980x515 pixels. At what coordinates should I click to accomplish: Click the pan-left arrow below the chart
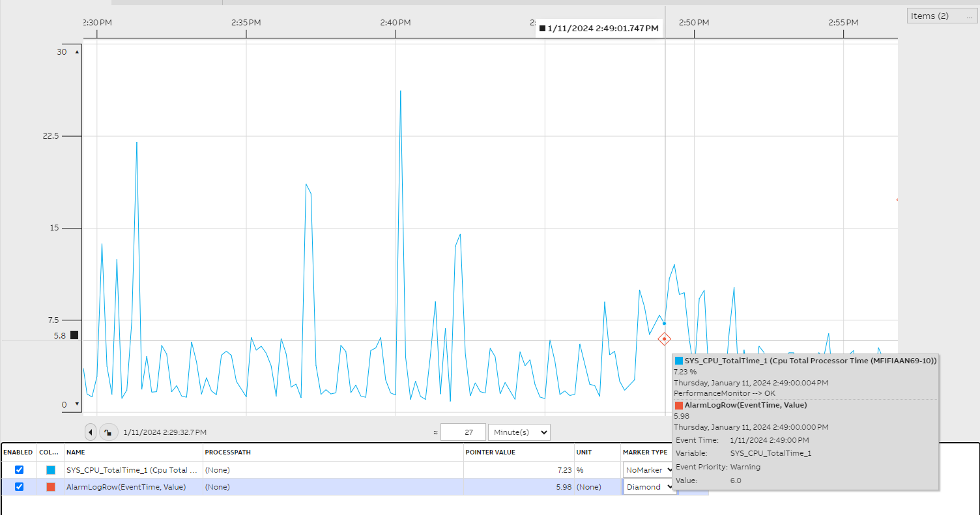[x=91, y=432]
